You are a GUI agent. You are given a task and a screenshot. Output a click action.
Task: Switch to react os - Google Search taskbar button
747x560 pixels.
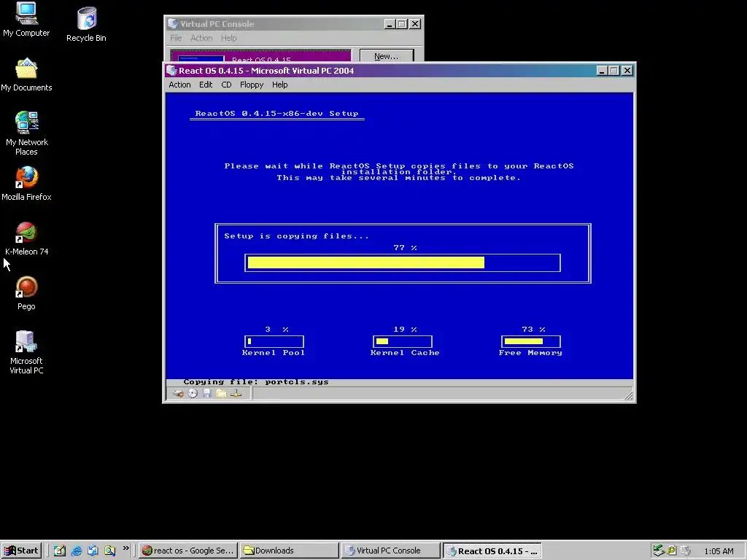(189, 551)
